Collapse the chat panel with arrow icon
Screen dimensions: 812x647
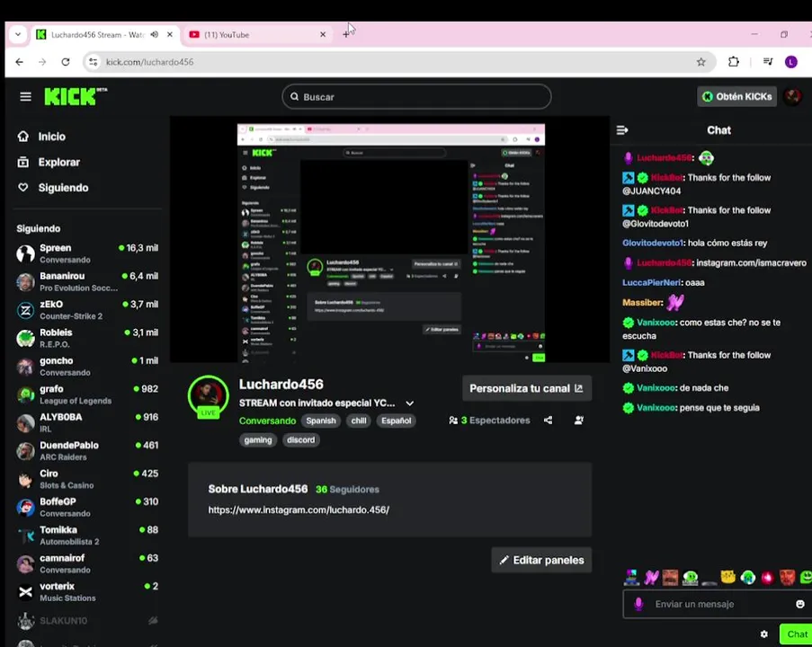[622, 130]
